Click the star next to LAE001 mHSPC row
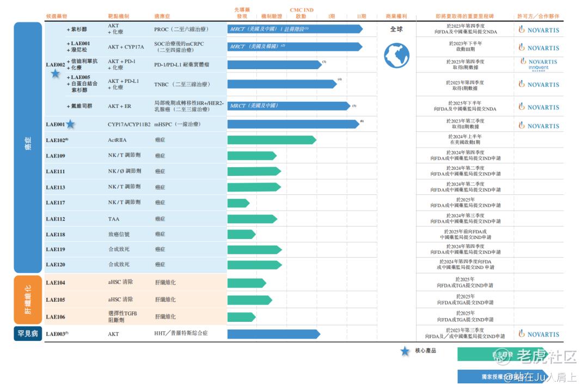588x391 pixels. [70, 124]
